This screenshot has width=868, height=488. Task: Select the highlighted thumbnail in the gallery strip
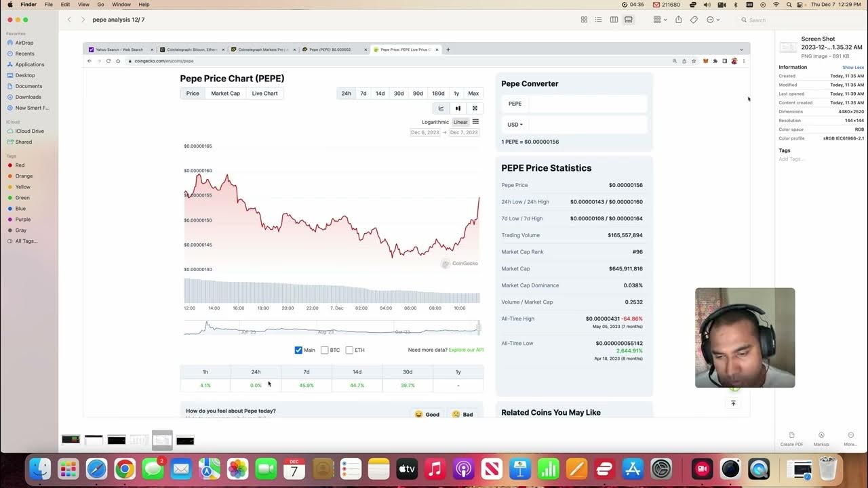tap(162, 440)
